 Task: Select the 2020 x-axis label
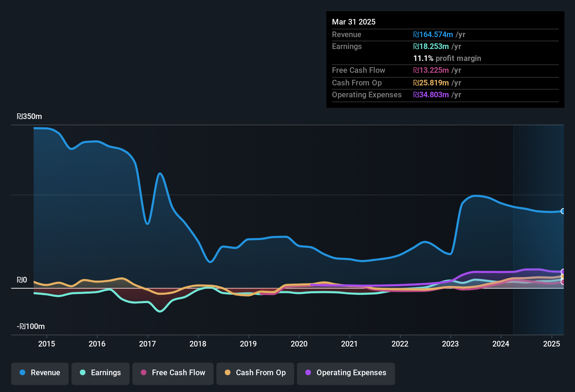pos(299,344)
